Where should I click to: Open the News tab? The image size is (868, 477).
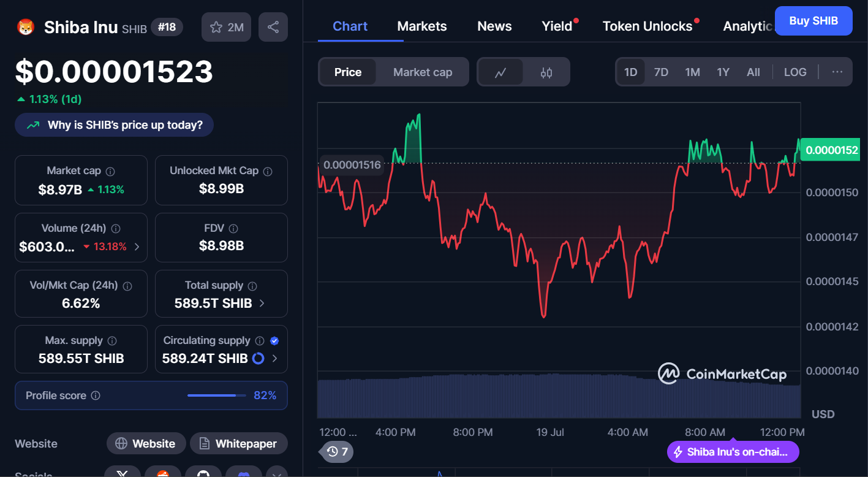pos(494,26)
